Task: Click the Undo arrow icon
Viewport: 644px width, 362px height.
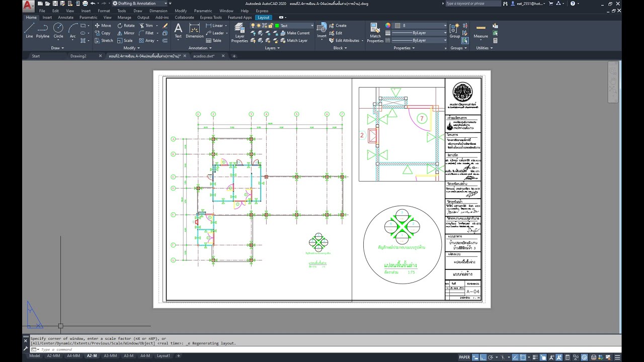Action: pos(93,4)
